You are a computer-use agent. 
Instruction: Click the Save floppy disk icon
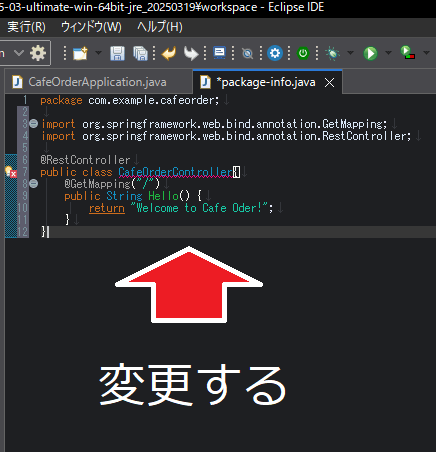[117, 53]
